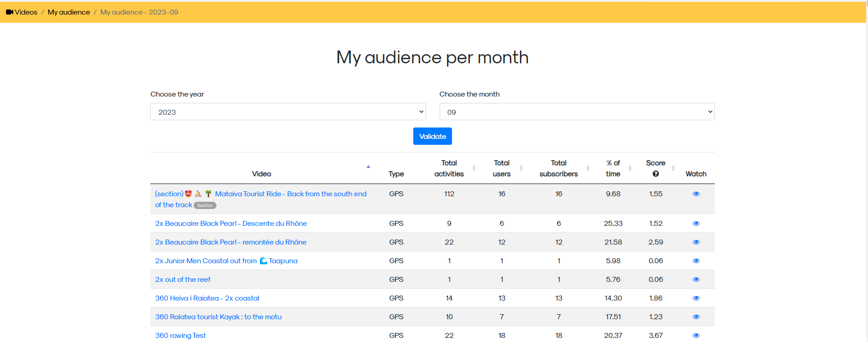Select the 3.67 score value

(656, 336)
